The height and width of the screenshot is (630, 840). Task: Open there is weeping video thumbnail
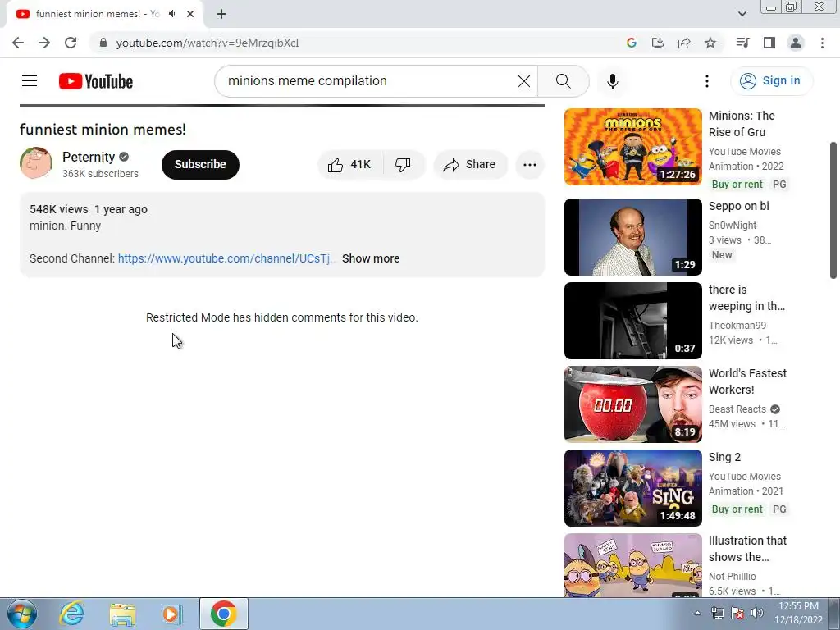(x=632, y=321)
